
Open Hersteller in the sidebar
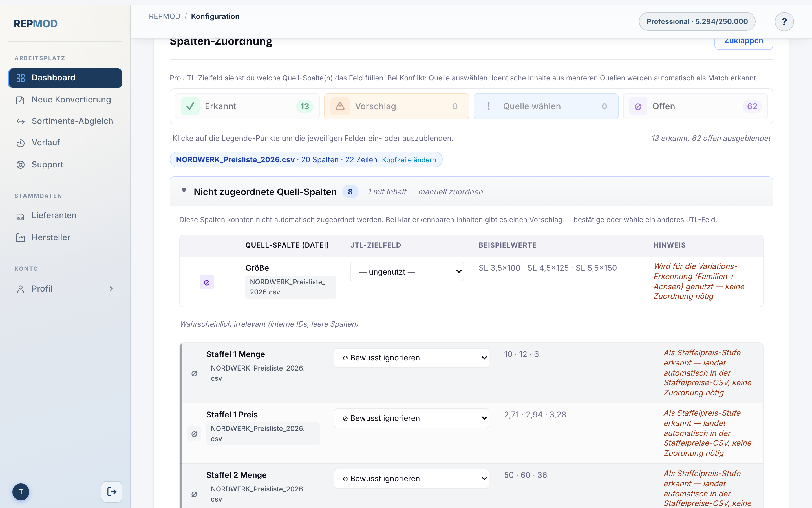pyautogui.click(x=65, y=238)
